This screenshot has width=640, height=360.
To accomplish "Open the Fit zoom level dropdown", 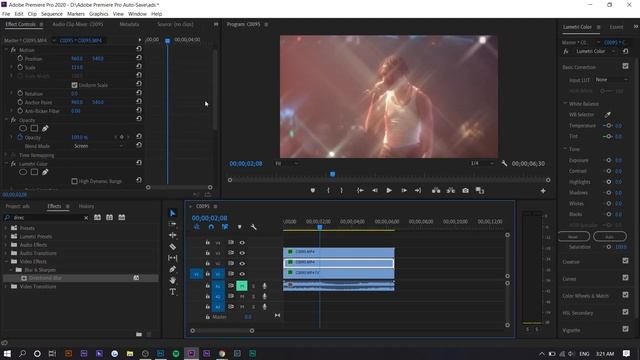I will [x=286, y=163].
